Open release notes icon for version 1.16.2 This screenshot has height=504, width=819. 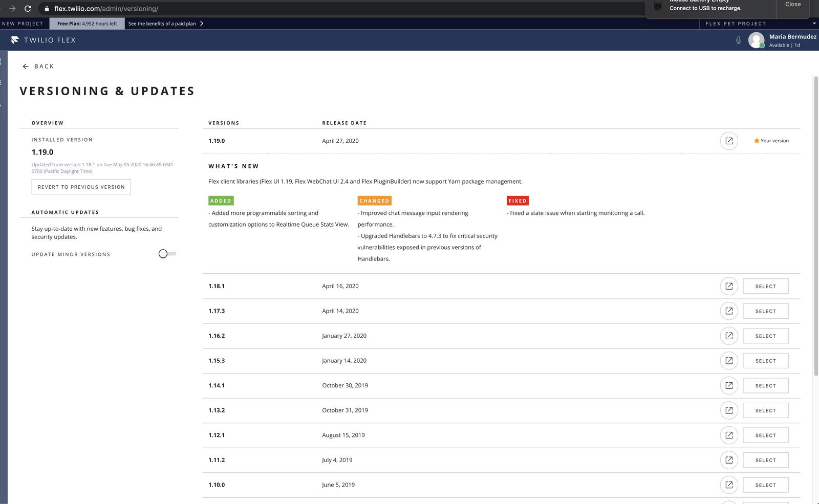(x=729, y=336)
